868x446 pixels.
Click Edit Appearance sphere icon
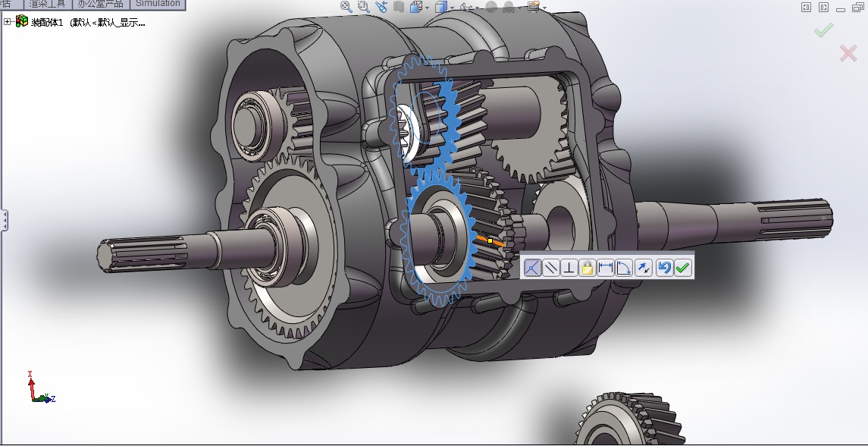[x=491, y=7]
